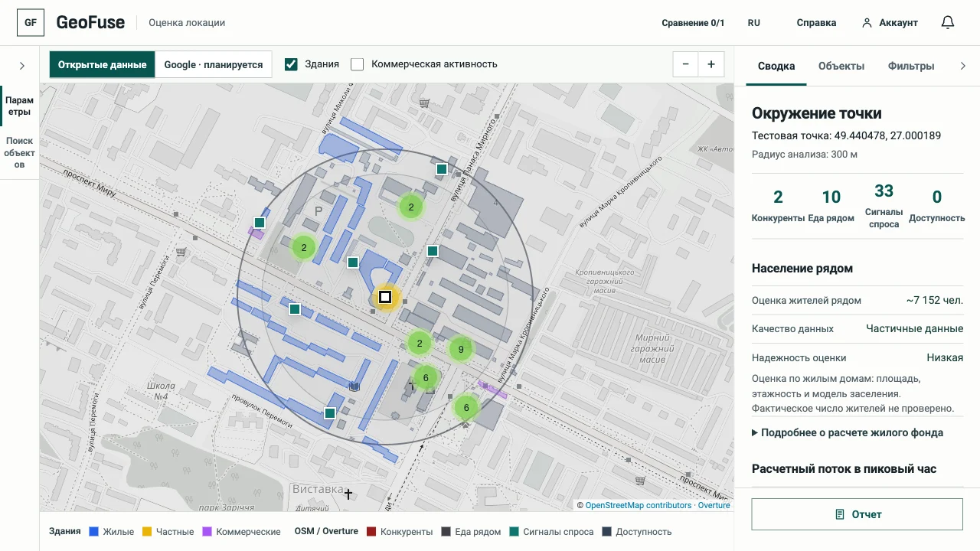The width and height of the screenshot is (980, 551).
Task: Follow the Overture attribution link
Action: pyautogui.click(x=714, y=505)
